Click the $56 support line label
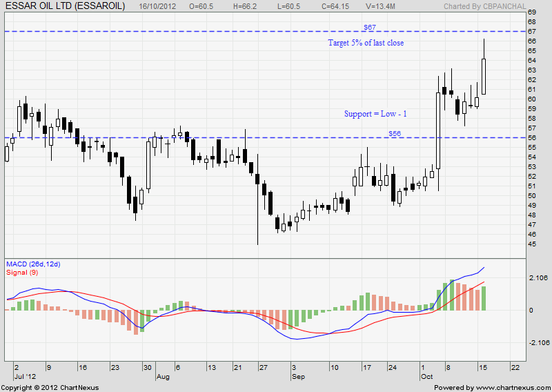The width and height of the screenshot is (552, 392). click(x=395, y=133)
